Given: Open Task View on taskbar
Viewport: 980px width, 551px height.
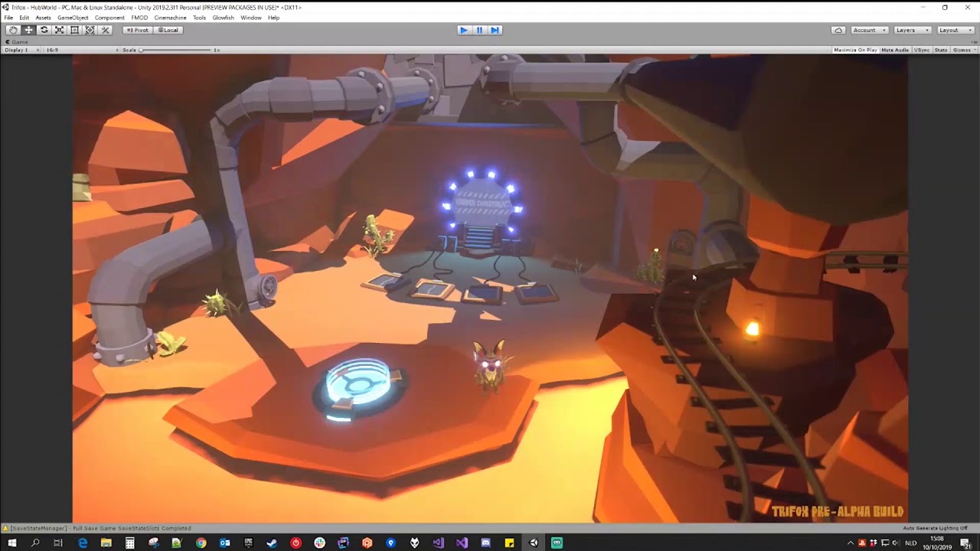Looking at the screenshot, I should 58,543.
